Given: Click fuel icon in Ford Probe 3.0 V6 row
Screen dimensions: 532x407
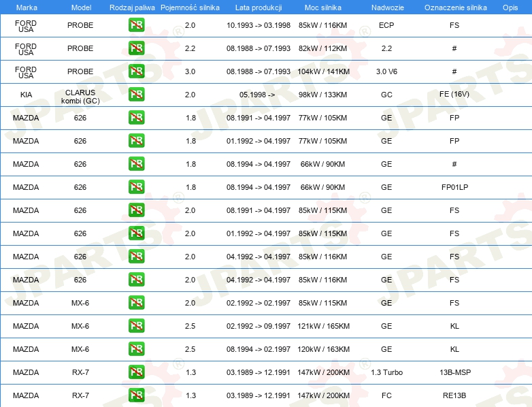Looking at the screenshot, I should [x=136, y=71].
